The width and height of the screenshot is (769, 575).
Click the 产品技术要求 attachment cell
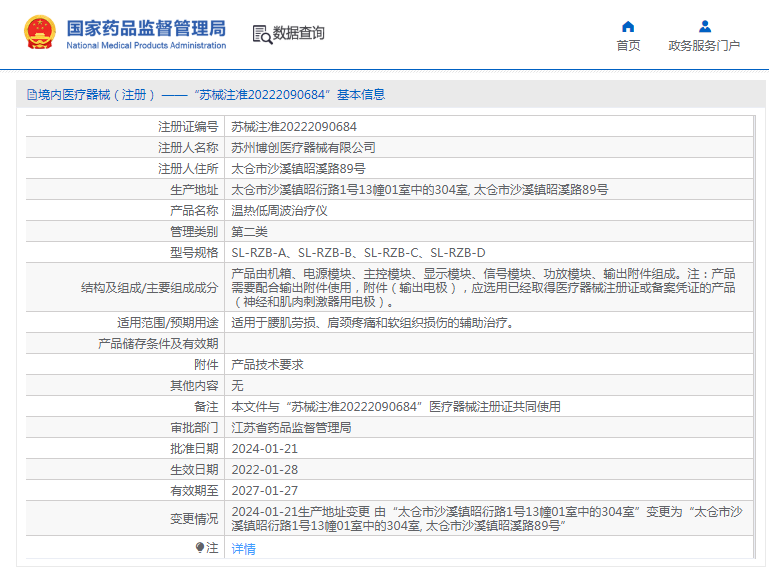pos(267,365)
